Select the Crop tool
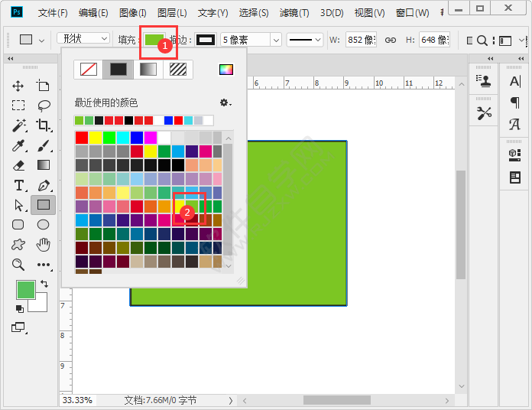This screenshot has width=532, height=410. point(43,125)
